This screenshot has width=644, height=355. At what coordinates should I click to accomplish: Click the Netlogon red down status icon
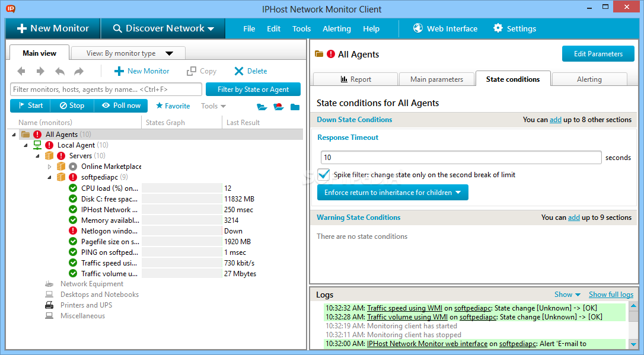pos(73,231)
